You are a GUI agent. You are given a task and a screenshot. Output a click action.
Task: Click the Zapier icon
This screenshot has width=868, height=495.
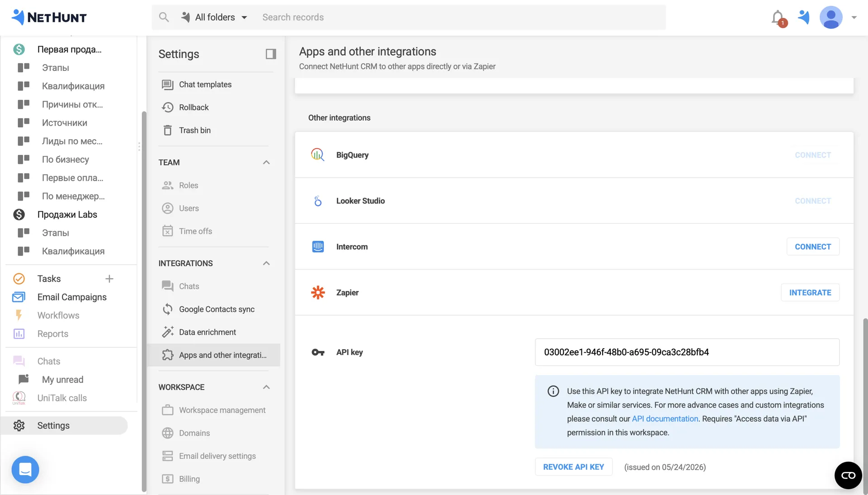point(318,293)
